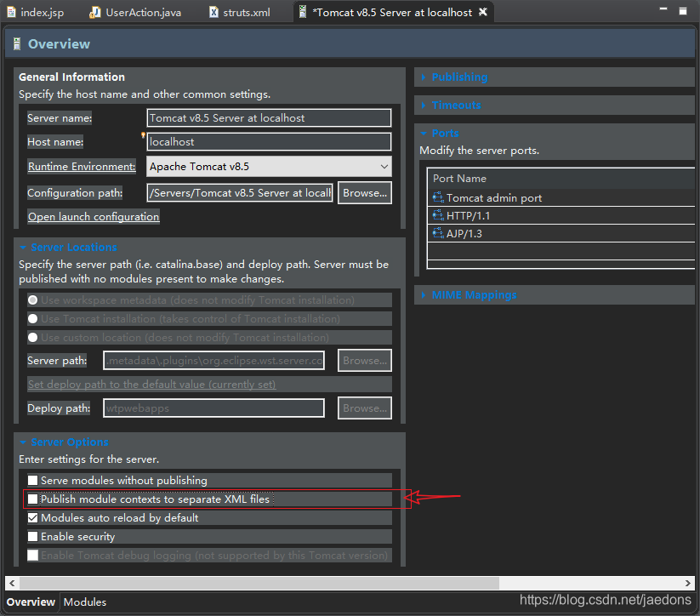Click the Host name content assist bulb

click(143, 134)
